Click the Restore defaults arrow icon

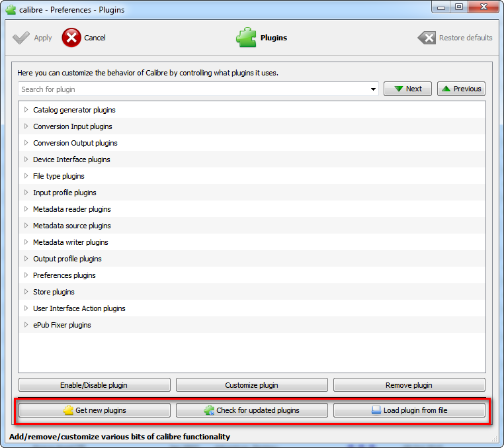click(x=427, y=38)
